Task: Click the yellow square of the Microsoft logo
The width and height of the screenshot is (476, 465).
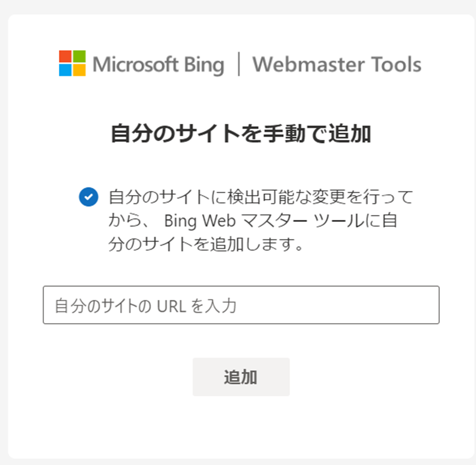Action: (x=79, y=70)
